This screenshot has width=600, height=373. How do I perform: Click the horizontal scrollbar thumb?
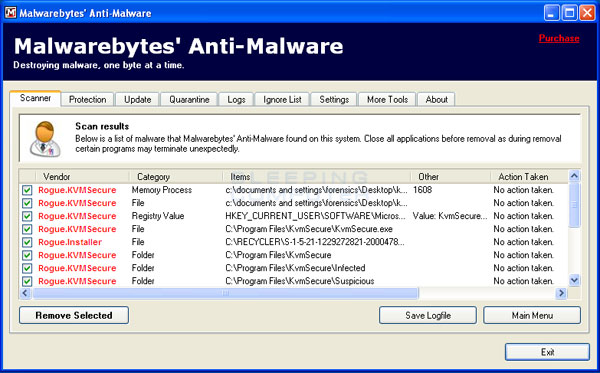tap(225, 293)
